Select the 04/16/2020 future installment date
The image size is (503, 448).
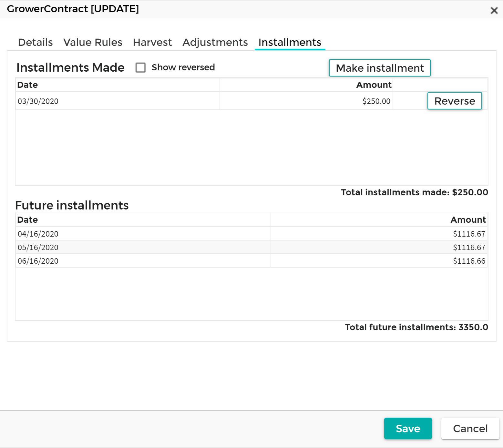coord(143,234)
